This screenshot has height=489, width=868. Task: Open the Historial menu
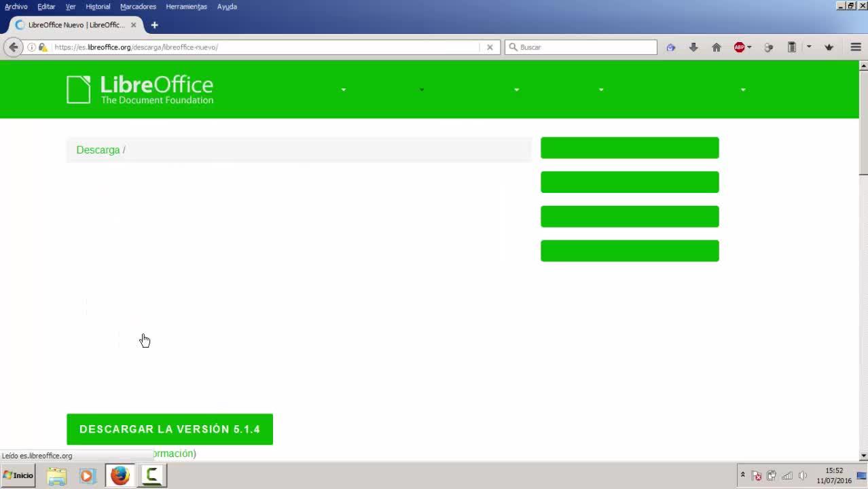[98, 6]
